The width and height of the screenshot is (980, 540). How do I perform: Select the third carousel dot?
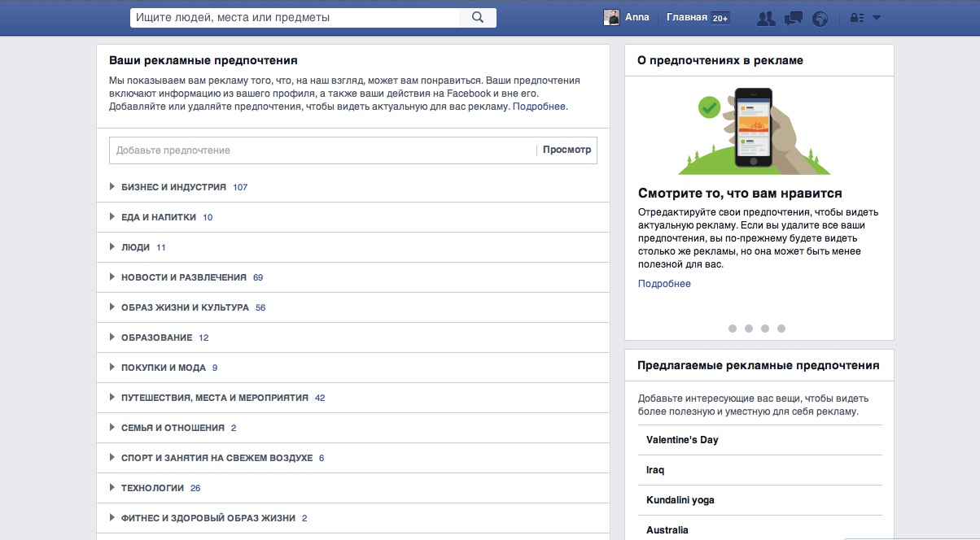click(x=765, y=329)
